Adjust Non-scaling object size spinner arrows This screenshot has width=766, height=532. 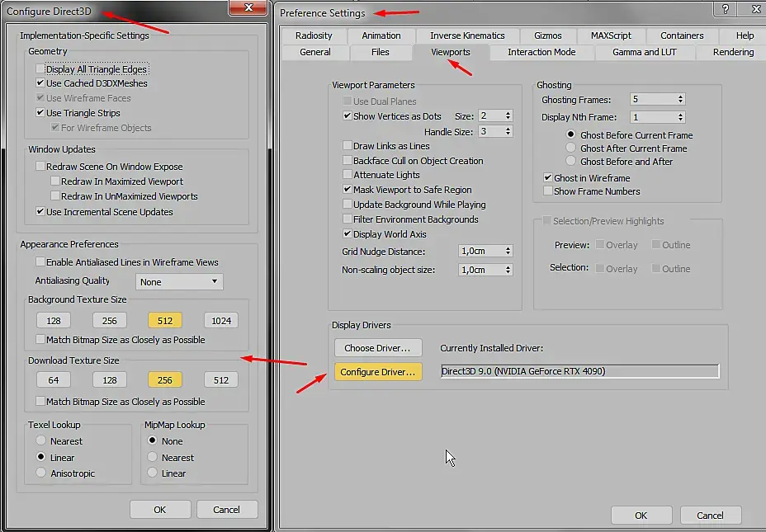[x=508, y=270]
